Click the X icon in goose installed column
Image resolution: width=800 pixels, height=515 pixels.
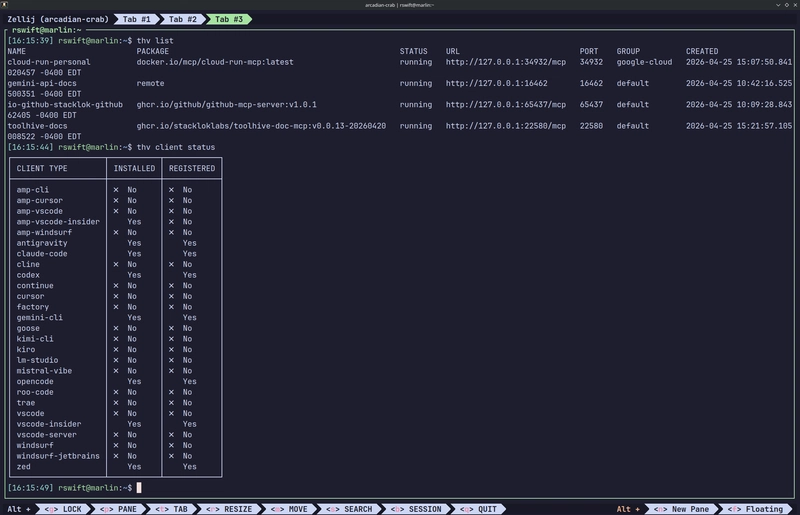tap(116, 328)
